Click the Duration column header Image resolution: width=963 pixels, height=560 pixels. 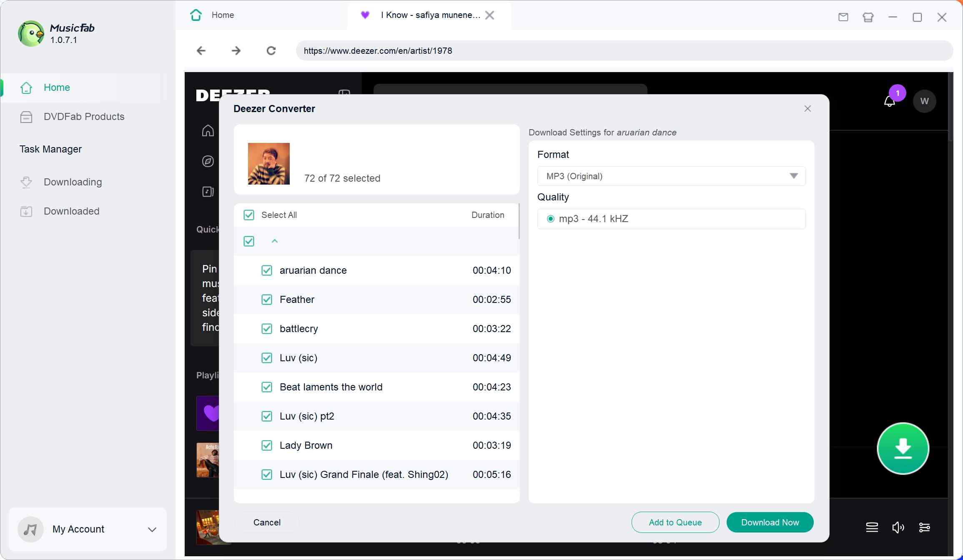click(488, 215)
